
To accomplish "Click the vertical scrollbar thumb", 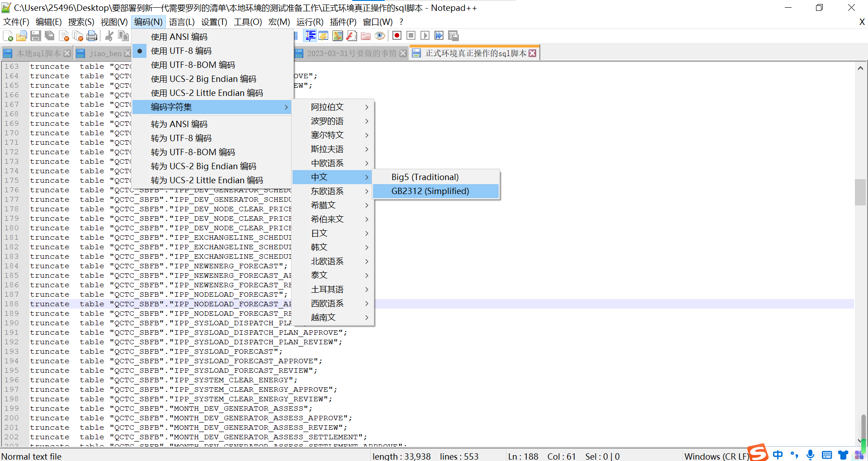I will click(860, 192).
